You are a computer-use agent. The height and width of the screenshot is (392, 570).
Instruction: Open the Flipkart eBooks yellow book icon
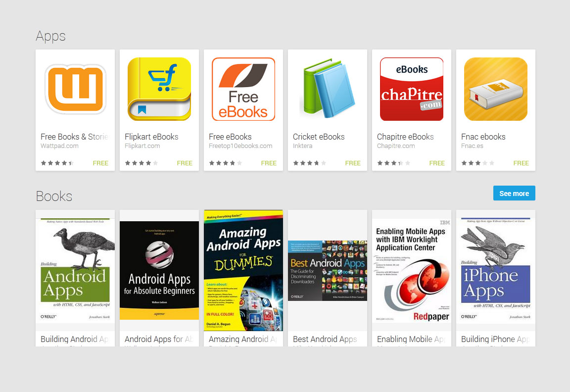(x=159, y=89)
